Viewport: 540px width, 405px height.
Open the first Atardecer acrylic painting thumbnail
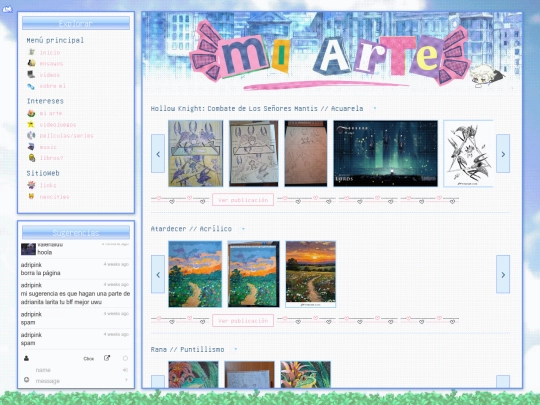point(195,274)
